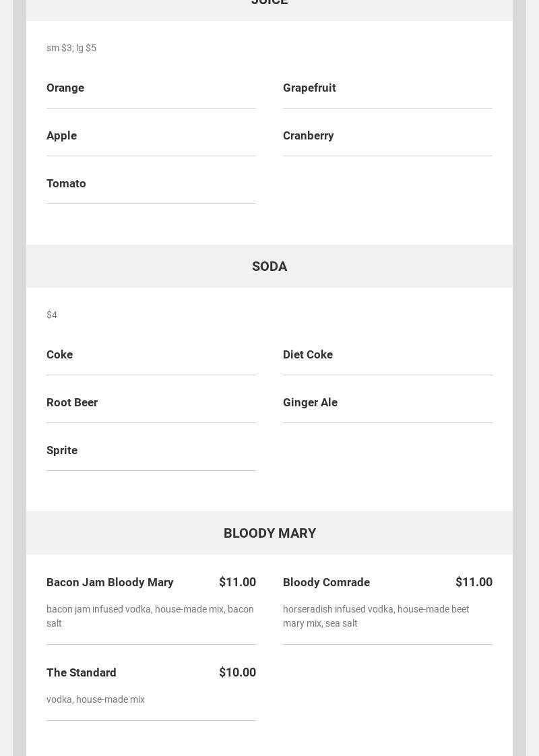Click the Apple juice item
The image size is (539, 756).
[x=61, y=135]
